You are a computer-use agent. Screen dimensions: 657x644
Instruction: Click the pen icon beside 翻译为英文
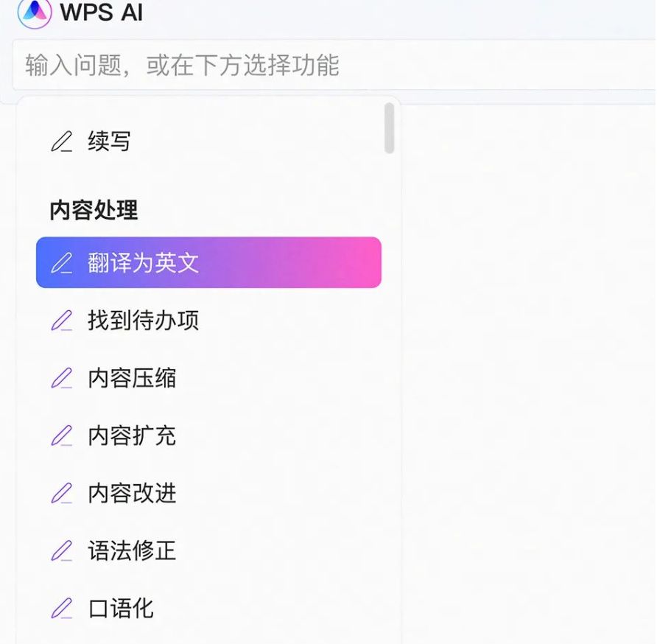point(62,263)
